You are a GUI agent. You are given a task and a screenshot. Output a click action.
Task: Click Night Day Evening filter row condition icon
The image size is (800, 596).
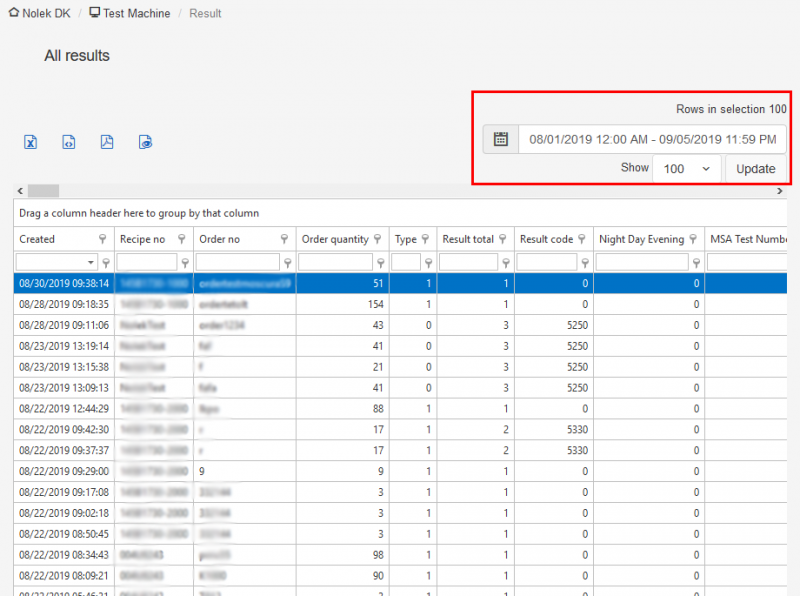pos(696,262)
